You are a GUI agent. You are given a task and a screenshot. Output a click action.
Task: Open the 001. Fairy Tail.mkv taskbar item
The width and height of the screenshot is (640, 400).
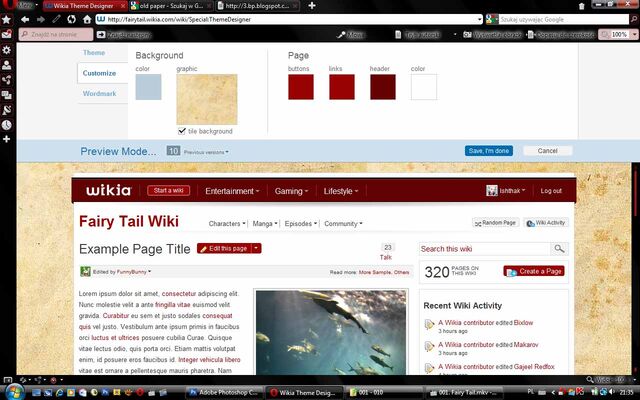(x=464, y=393)
